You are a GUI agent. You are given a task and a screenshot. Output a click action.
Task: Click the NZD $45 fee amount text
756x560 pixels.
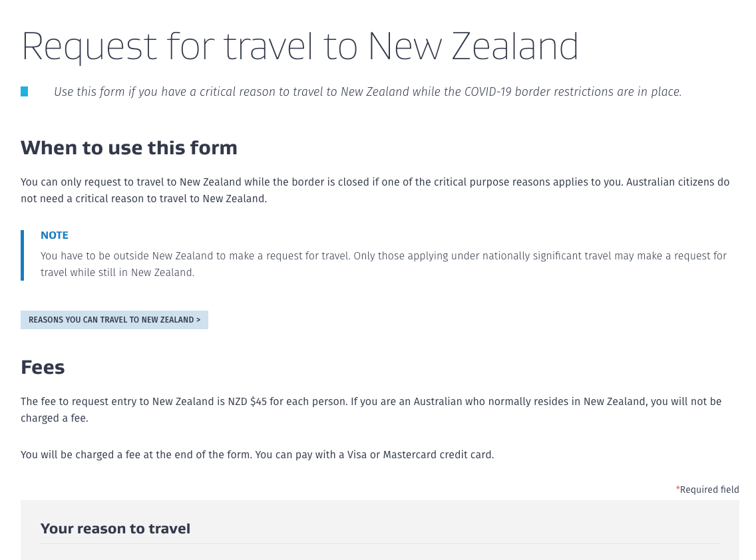(x=248, y=402)
